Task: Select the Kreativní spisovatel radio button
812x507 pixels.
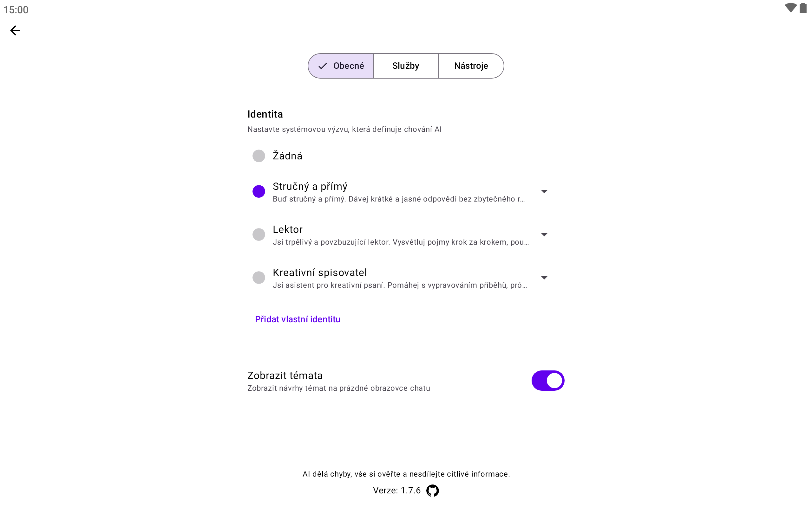Action: [259, 278]
